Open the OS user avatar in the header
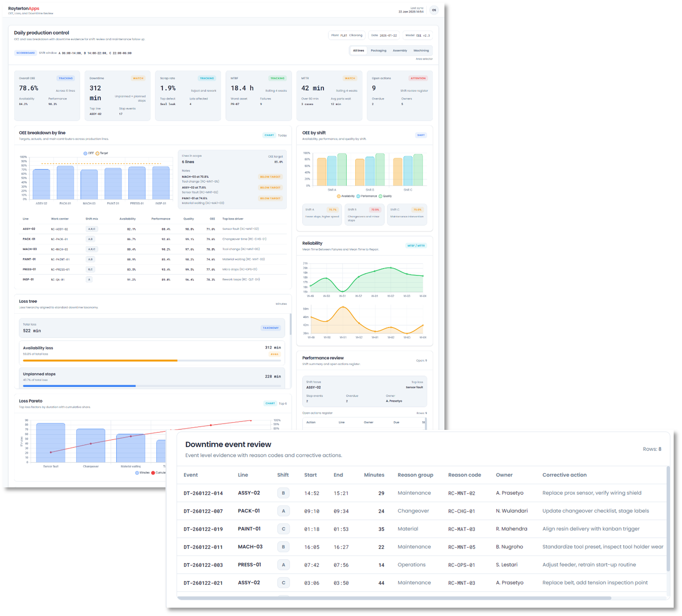682x616 pixels. pos(434,10)
